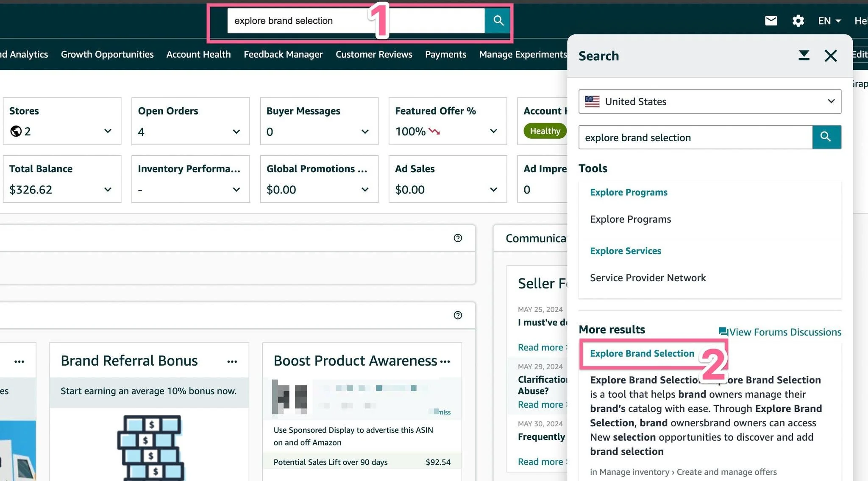
Task: Open Brand Referral Bonus options menu
Action: [232, 361]
